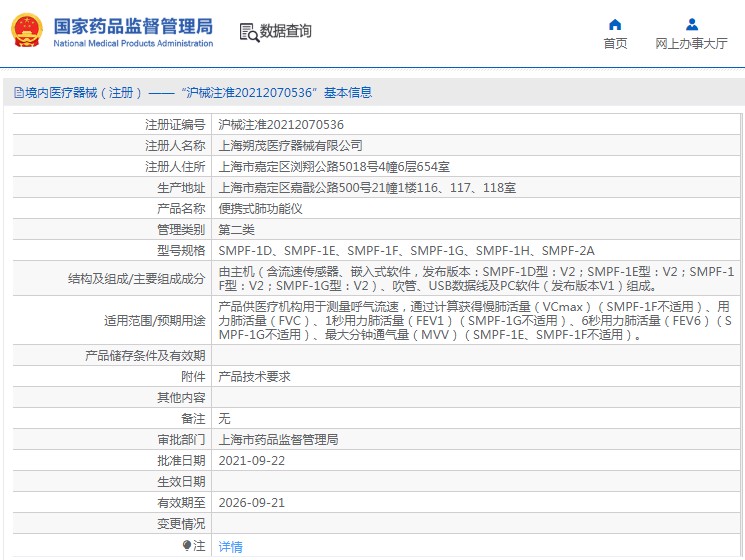Select remark value 无

[x=224, y=418]
